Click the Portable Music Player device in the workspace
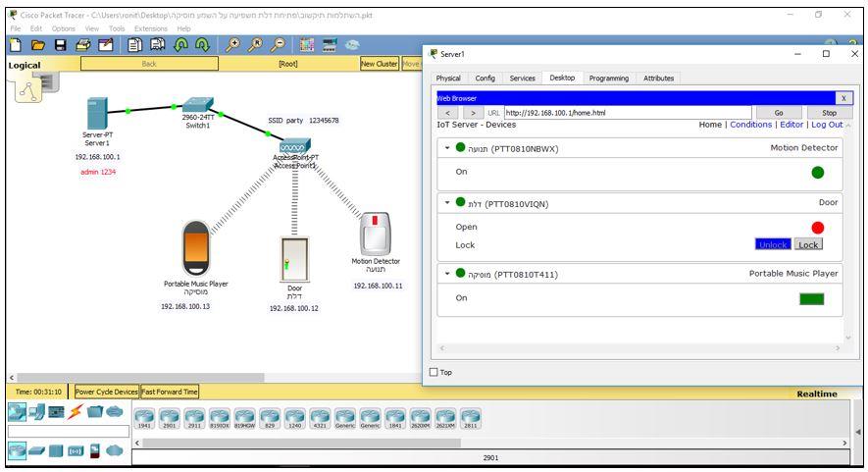The width and height of the screenshot is (868, 472). [196, 247]
